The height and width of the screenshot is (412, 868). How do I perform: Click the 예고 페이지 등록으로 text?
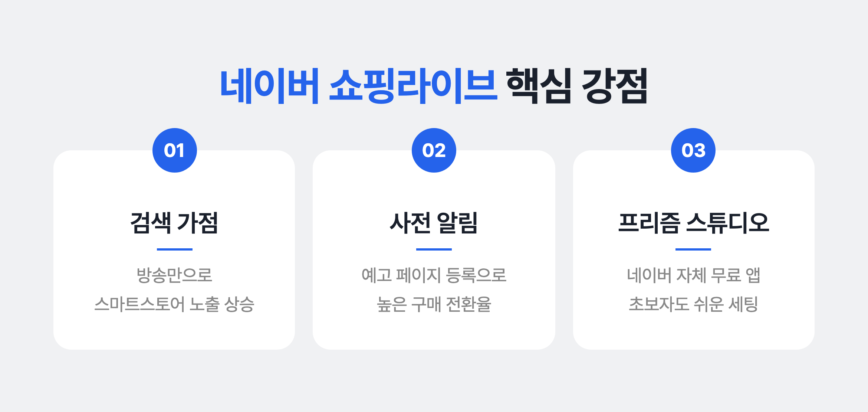pyautogui.click(x=434, y=275)
